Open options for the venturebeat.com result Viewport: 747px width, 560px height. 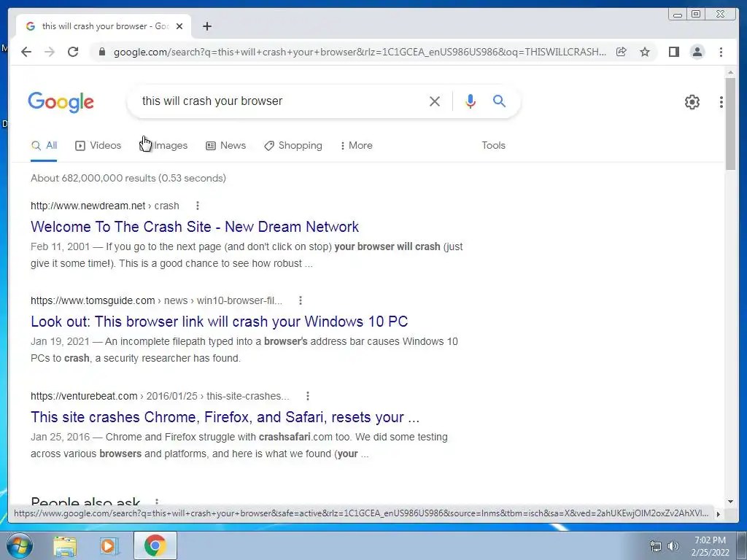click(x=308, y=396)
